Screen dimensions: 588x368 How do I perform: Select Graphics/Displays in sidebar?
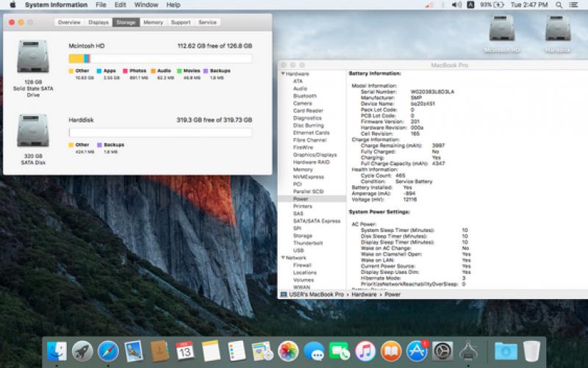(315, 155)
